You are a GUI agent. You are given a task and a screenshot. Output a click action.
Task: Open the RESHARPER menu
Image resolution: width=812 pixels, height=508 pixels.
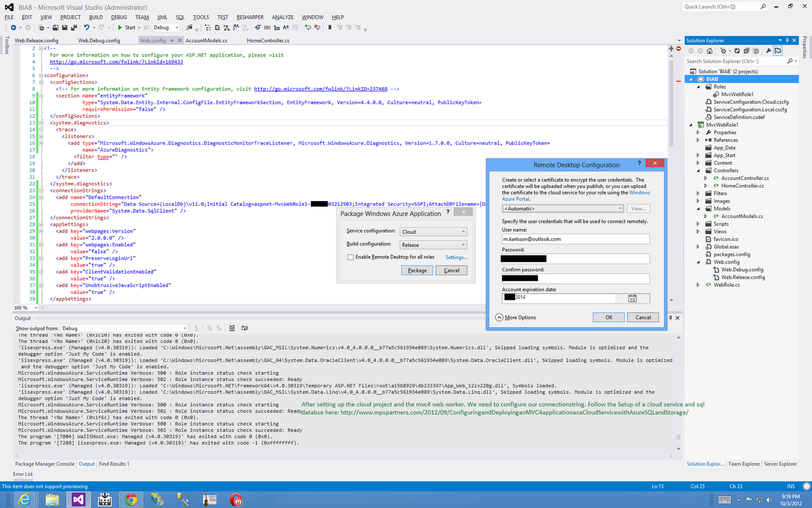pyautogui.click(x=250, y=17)
